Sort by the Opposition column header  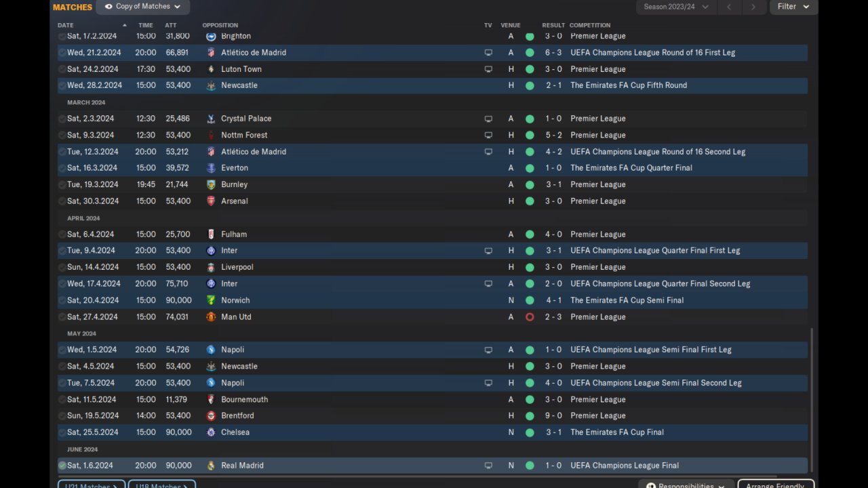[220, 25]
